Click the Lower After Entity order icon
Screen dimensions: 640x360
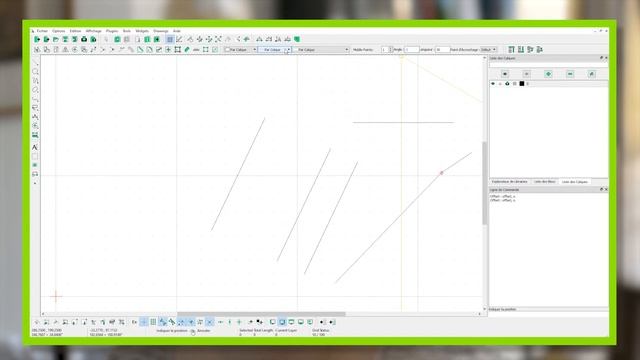[540, 49]
